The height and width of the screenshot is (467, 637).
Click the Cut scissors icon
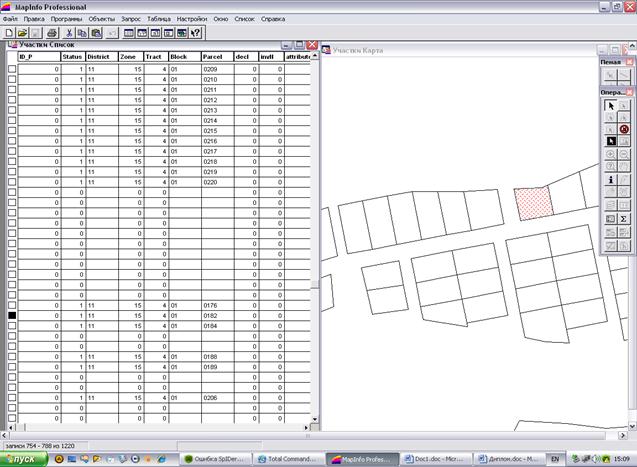[69, 33]
